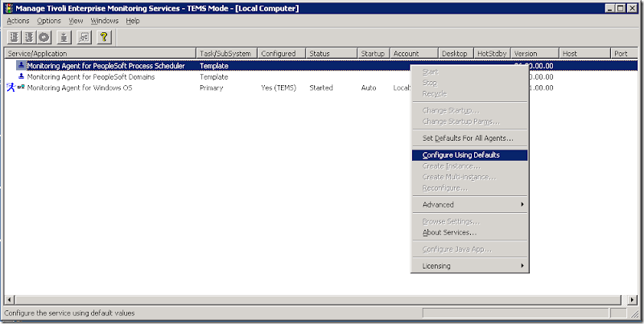Click the Configured column header
The width and height of the screenshot is (644, 324).
(x=282, y=53)
